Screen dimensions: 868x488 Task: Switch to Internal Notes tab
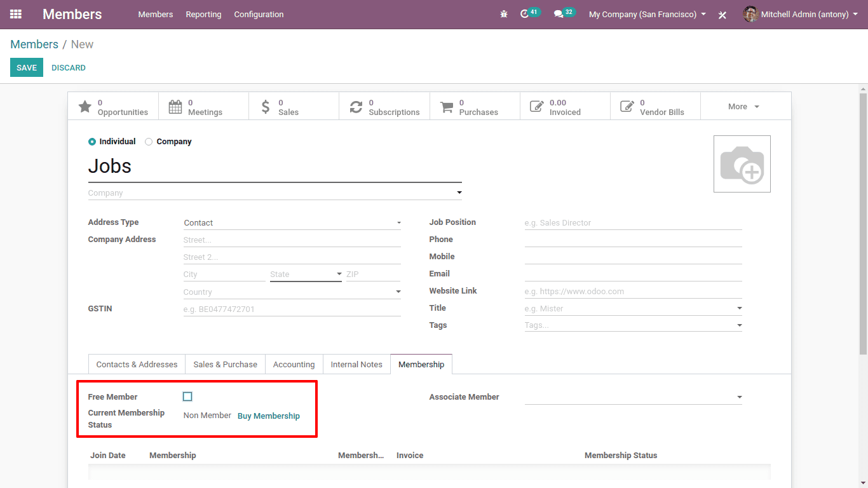(x=356, y=364)
